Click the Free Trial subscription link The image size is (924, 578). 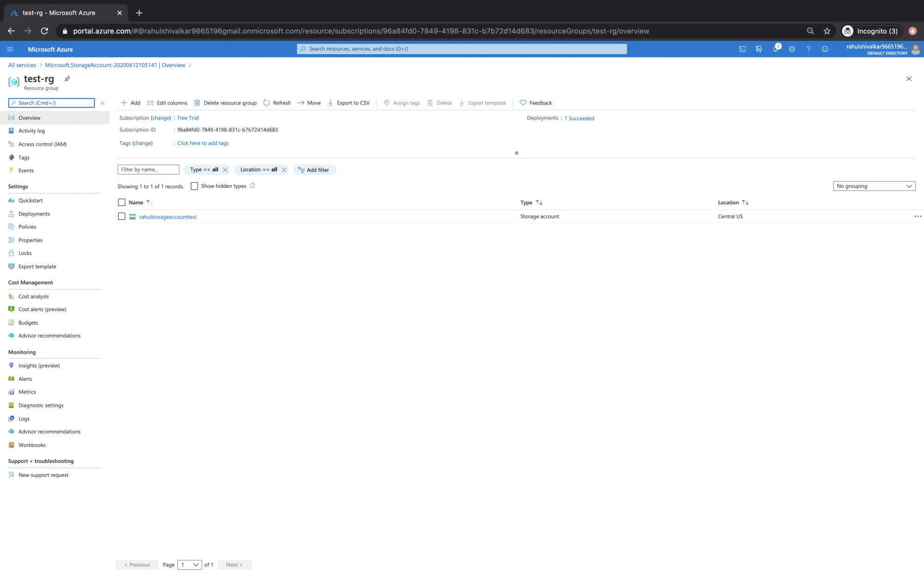click(x=188, y=118)
